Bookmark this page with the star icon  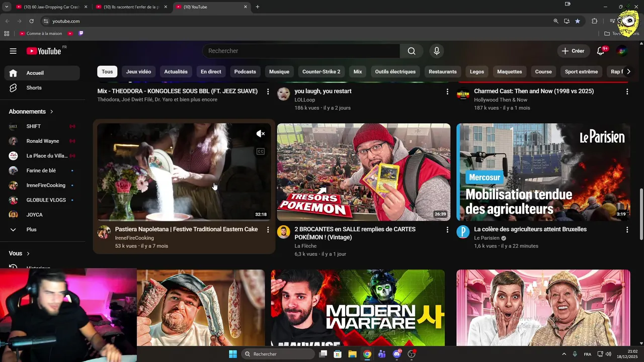click(578, 21)
